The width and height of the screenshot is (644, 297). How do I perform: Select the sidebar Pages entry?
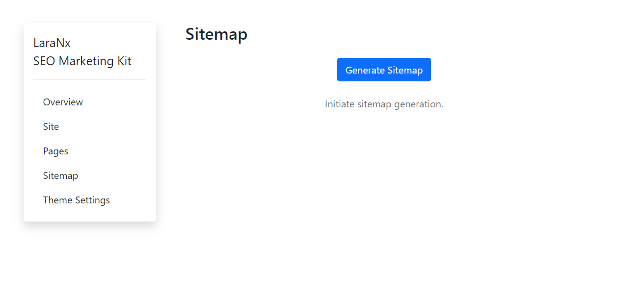(x=55, y=151)
